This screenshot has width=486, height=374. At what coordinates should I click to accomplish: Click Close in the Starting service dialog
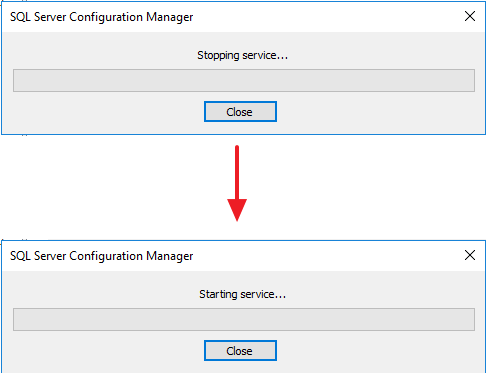click(x=240, y=351)
